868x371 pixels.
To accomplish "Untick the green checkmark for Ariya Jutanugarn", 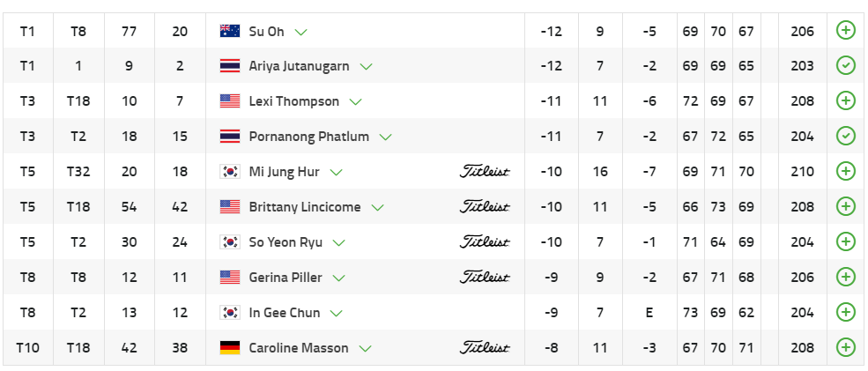I will 846,66.
